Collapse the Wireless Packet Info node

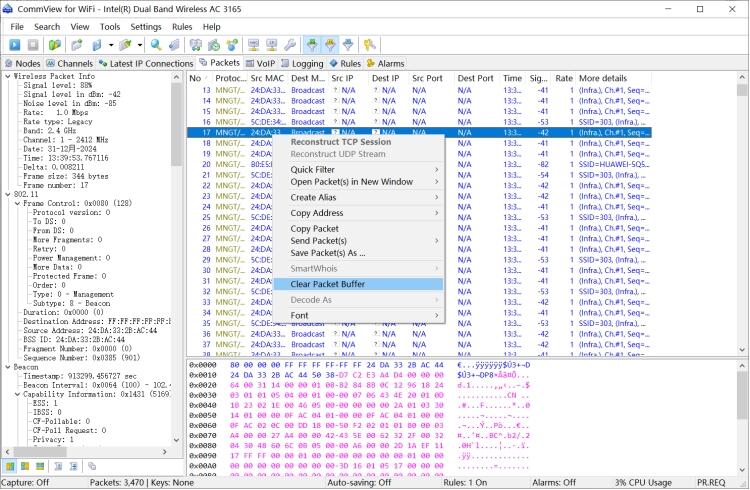7,76
